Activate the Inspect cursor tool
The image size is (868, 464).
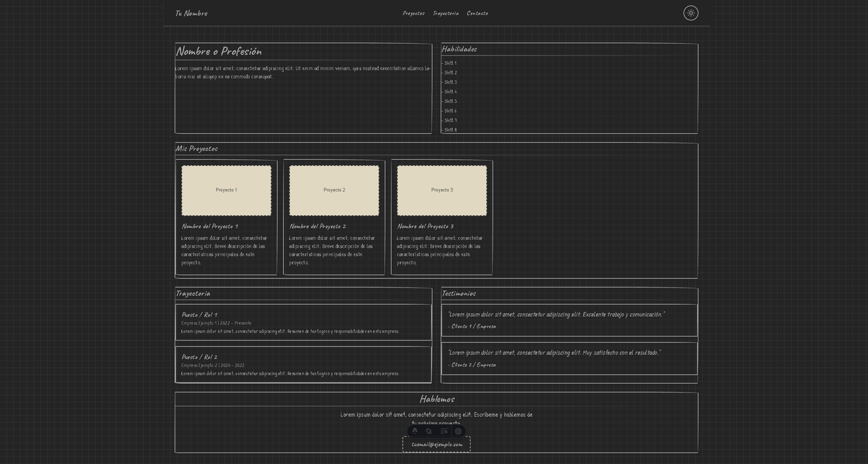(x=429, y=431)
